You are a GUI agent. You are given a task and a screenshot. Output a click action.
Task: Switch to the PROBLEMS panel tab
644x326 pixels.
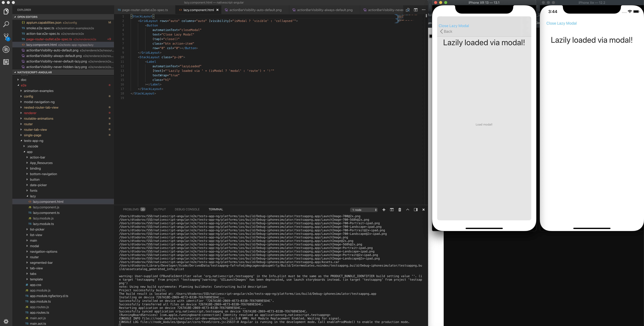pyautogui.click(x=131, y=209)
